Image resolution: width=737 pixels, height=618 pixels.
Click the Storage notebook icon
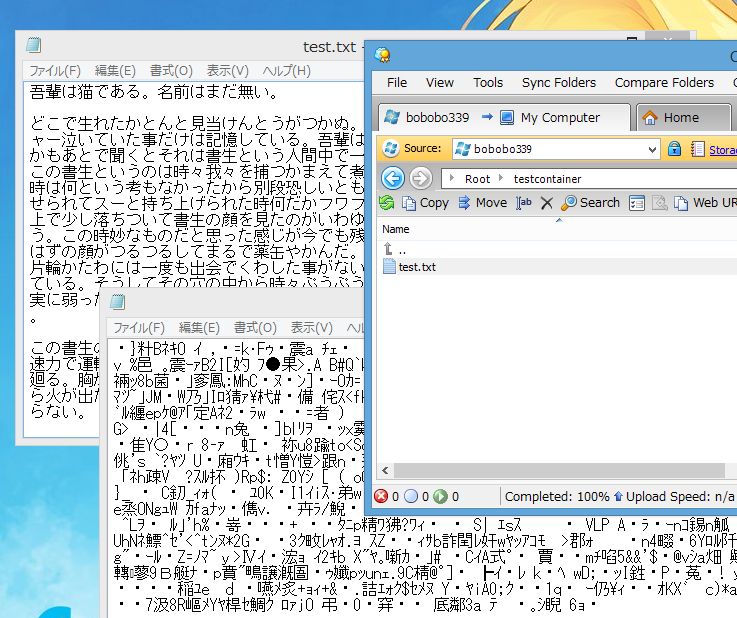(698, 149)
